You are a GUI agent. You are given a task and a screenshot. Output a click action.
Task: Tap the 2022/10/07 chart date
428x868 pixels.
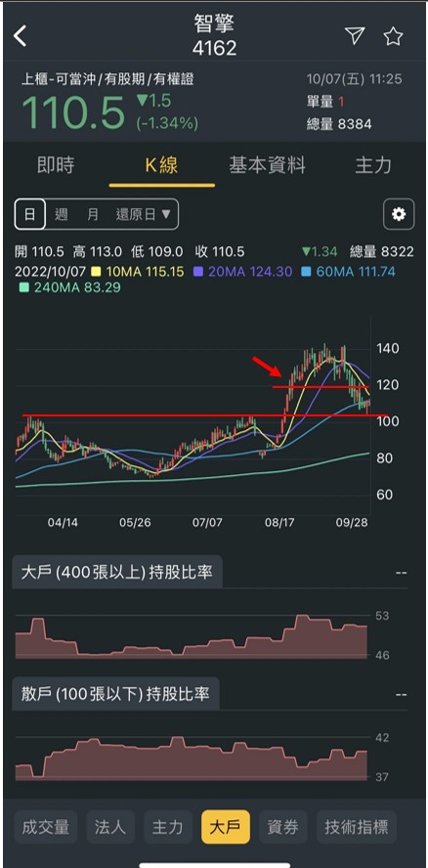[x=49, y=272]
